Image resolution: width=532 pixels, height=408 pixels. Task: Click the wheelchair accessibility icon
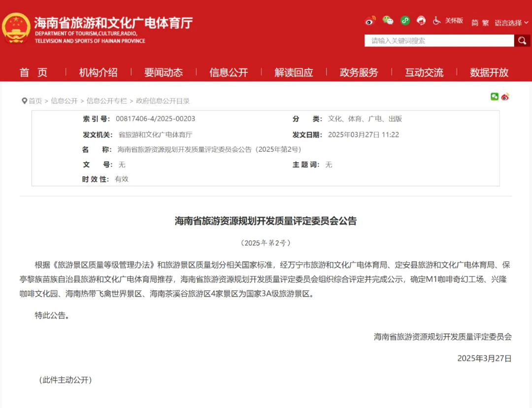(436, 21)
